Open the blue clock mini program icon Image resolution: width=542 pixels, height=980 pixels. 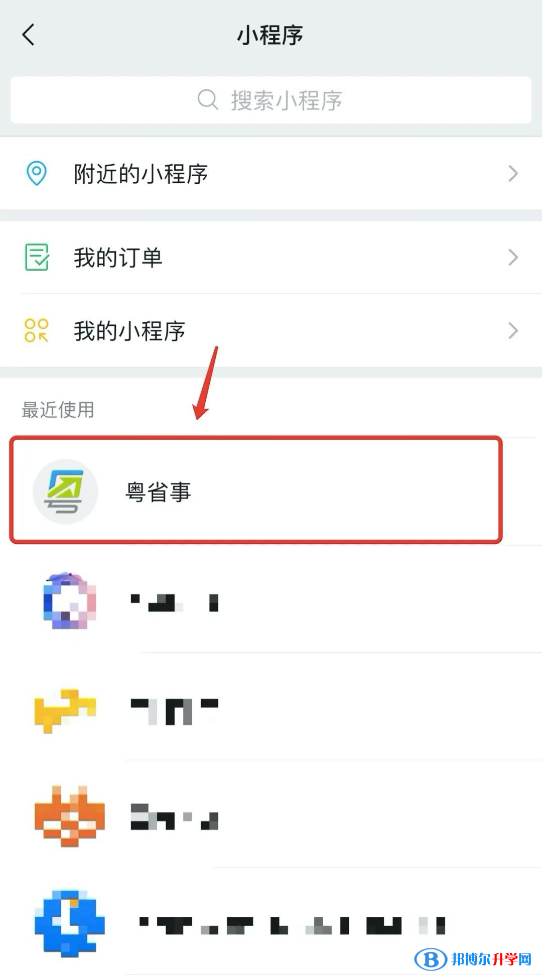point(69,923)
